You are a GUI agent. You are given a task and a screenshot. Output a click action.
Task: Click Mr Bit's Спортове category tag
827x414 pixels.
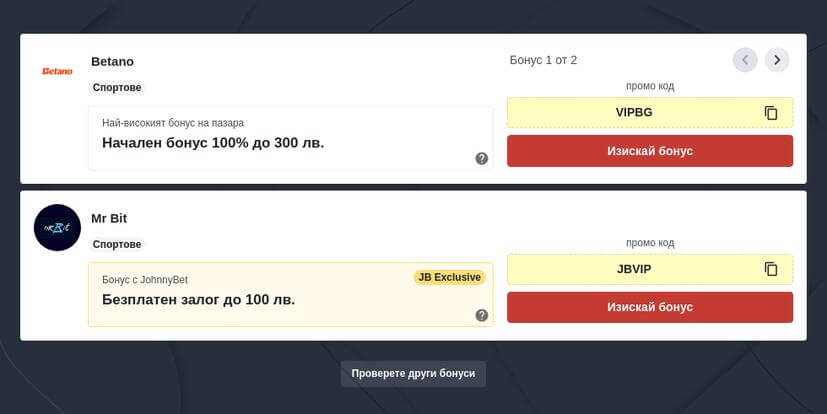pos(118,244)
